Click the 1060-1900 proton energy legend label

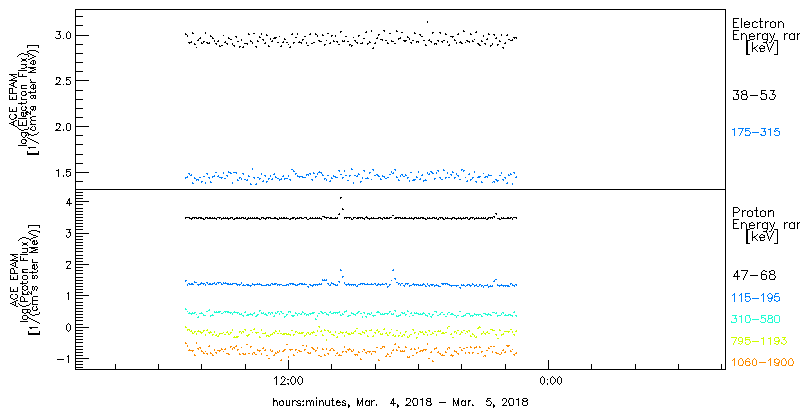point(762,363)
